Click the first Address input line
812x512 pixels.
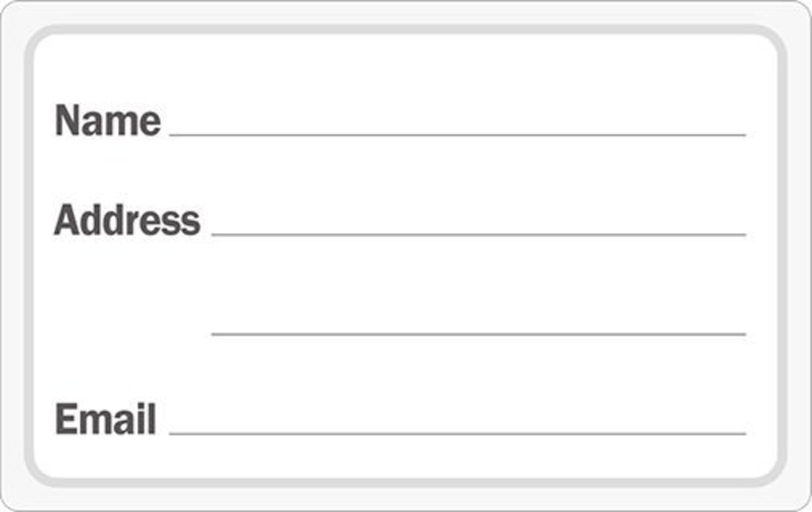click(478, 234)
